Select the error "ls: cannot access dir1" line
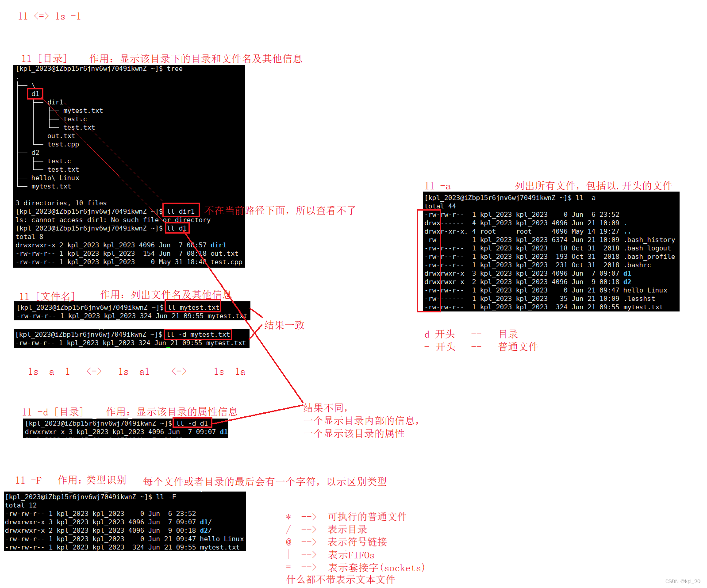707x588 pixels. pos(113,220)
